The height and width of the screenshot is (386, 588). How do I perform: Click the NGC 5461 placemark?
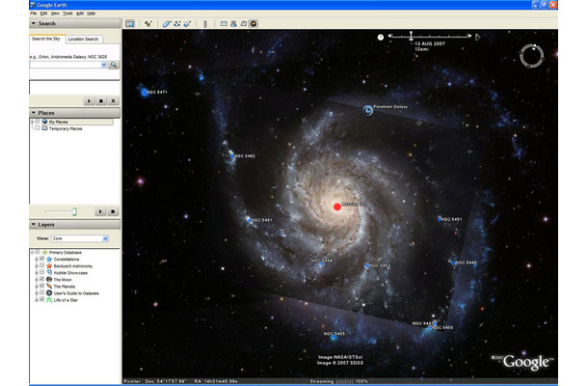click(x=249, y=220)
